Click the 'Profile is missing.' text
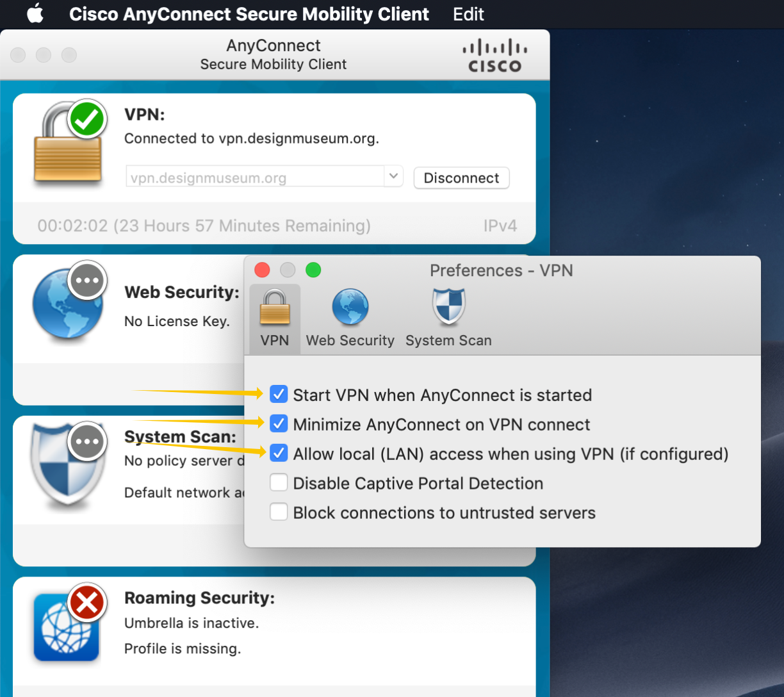 [x=183, y=649]
